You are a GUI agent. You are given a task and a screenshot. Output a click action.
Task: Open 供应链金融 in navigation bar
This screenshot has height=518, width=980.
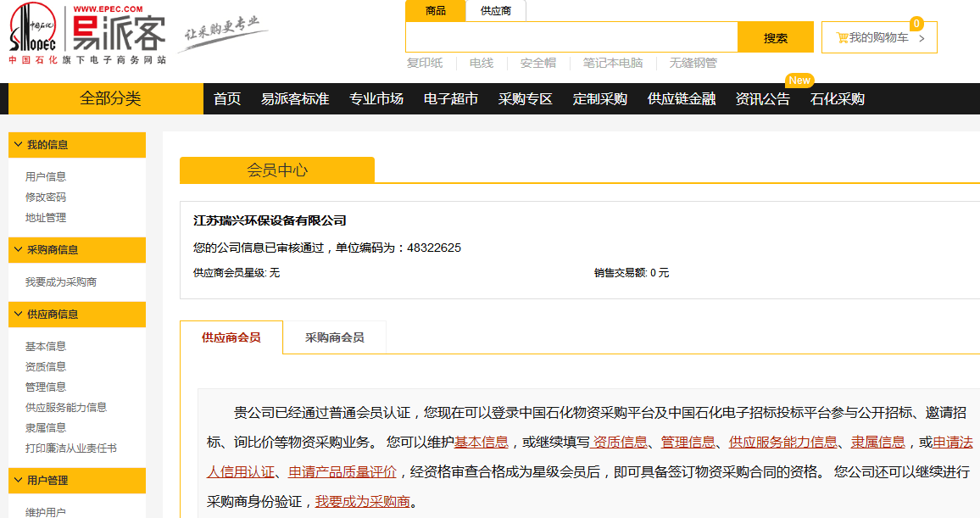point(681,99)
